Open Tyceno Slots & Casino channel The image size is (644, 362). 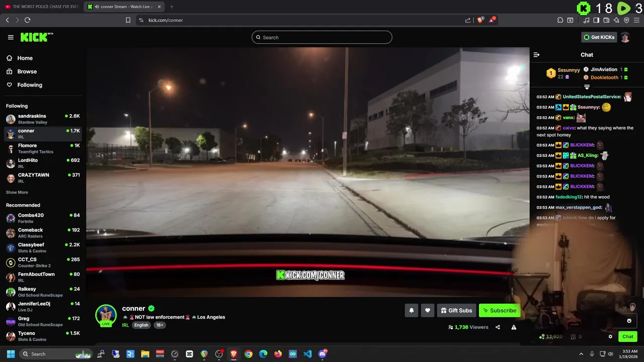point(43,336)
